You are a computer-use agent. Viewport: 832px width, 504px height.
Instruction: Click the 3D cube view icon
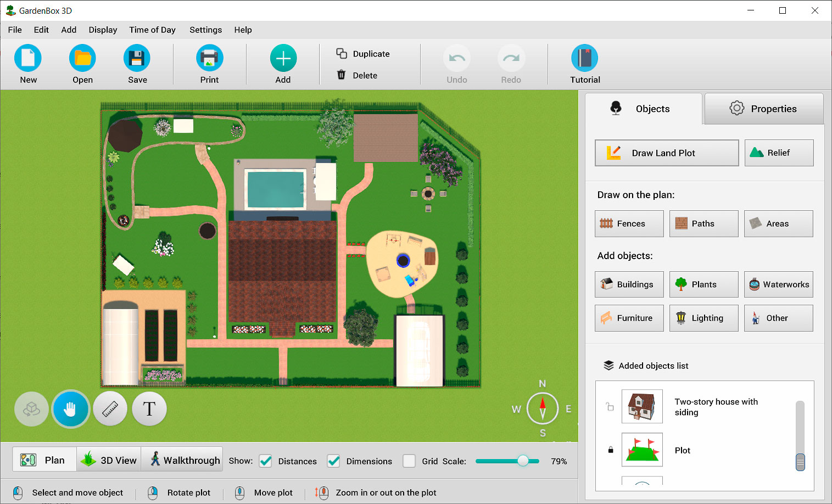31,408
